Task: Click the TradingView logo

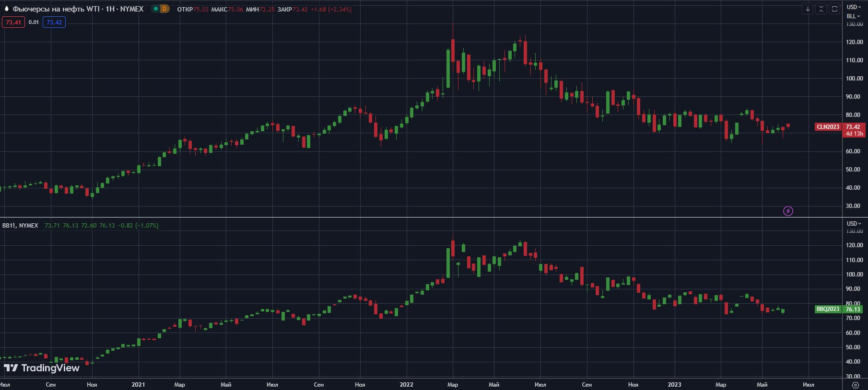Action: 42,368
